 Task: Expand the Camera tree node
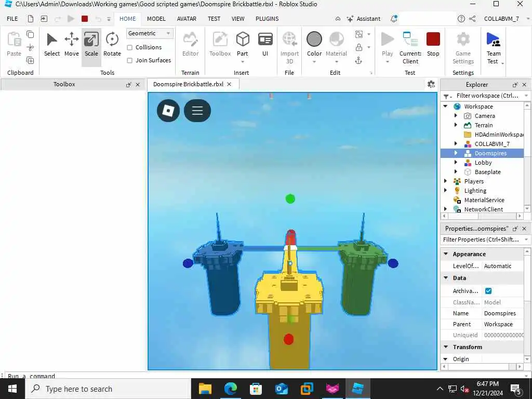(456, 116)
